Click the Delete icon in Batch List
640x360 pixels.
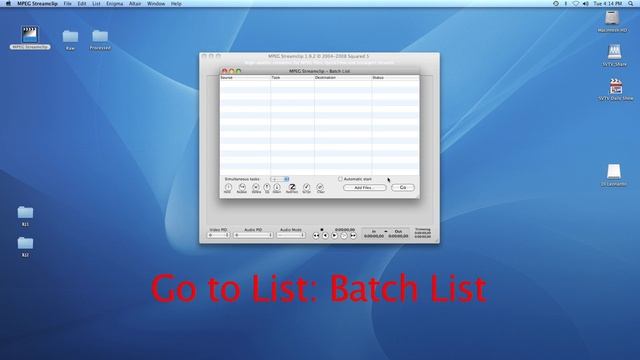tap(256, 188)
